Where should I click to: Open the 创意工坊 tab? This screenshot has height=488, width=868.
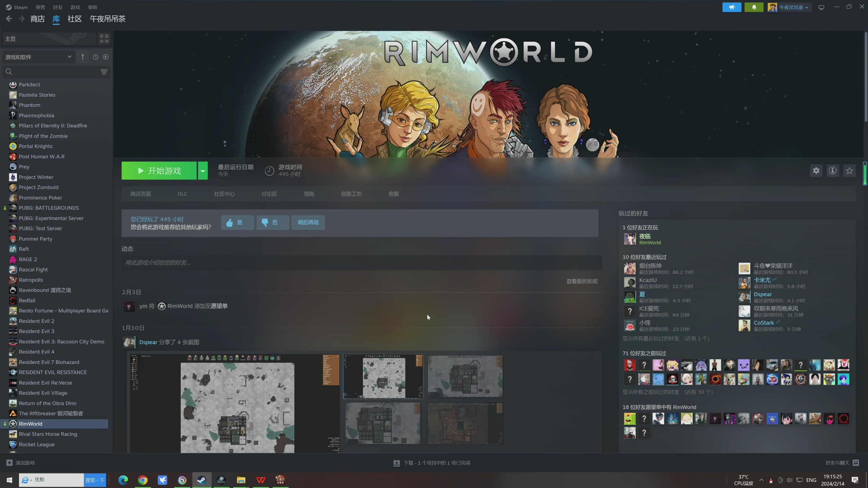tap(351, 194)
